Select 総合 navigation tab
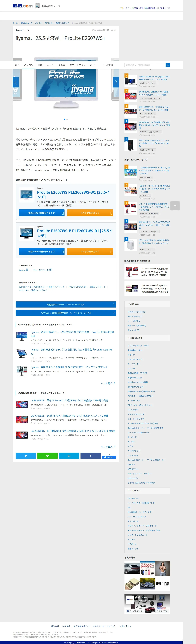 click(17, 65)
